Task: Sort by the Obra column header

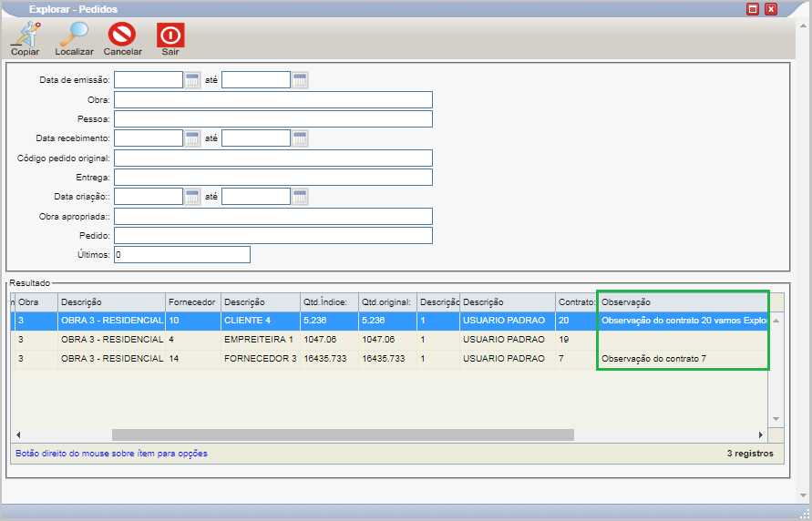Action: click(x=36, y=302)
